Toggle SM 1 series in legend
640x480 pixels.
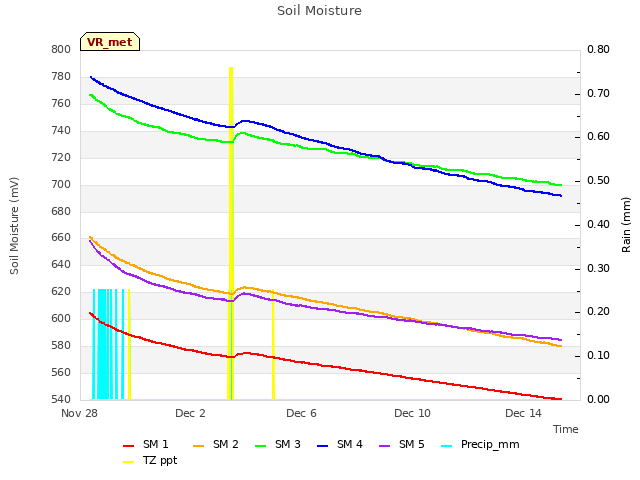pyautogui.click(x=146, y=444)
